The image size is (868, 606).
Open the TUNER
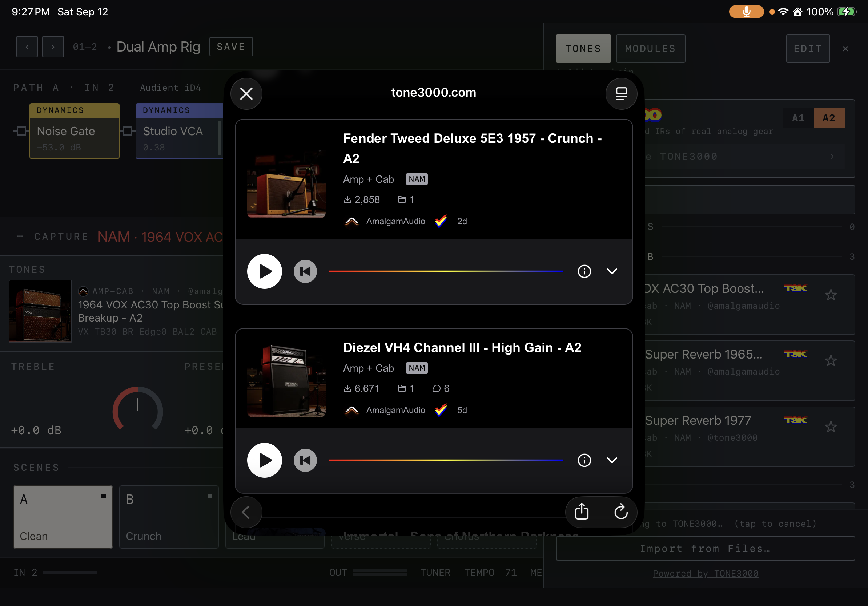tap(435, 573)
